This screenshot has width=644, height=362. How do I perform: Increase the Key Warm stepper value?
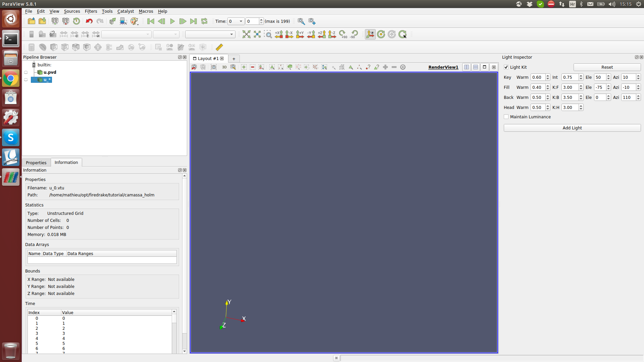click(x=548, y=76)
